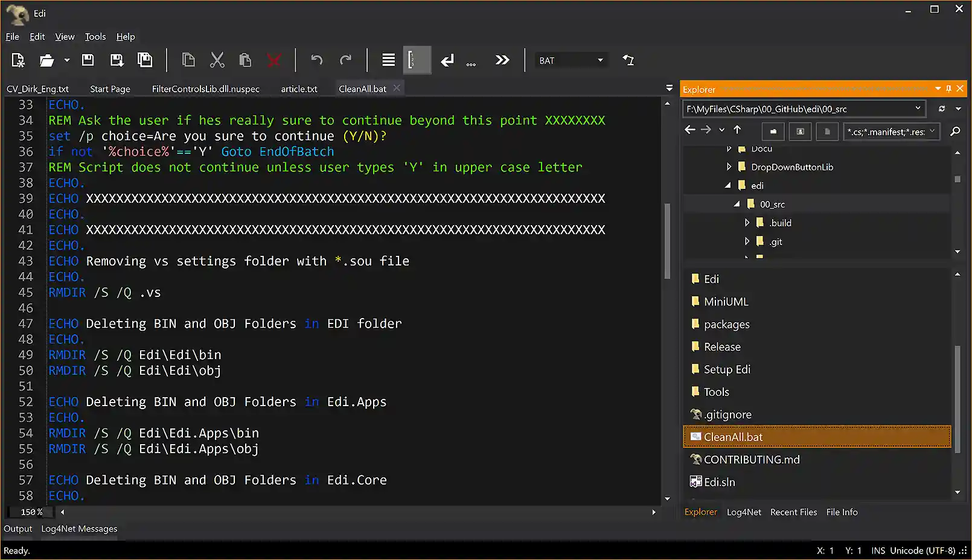The width and height of the screenshot is (972, 560).
Task: Switch to the Log4Net messages panel
Action: tap(78, 529)
